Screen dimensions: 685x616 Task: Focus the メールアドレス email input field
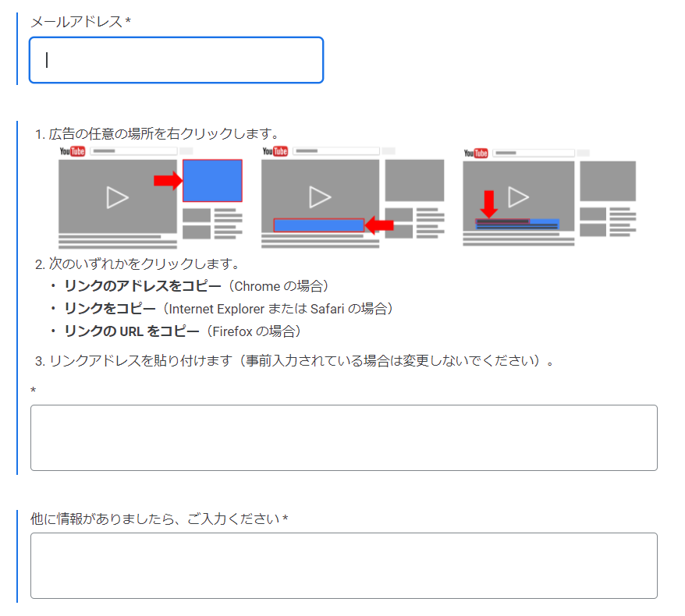tap(176, 60)
